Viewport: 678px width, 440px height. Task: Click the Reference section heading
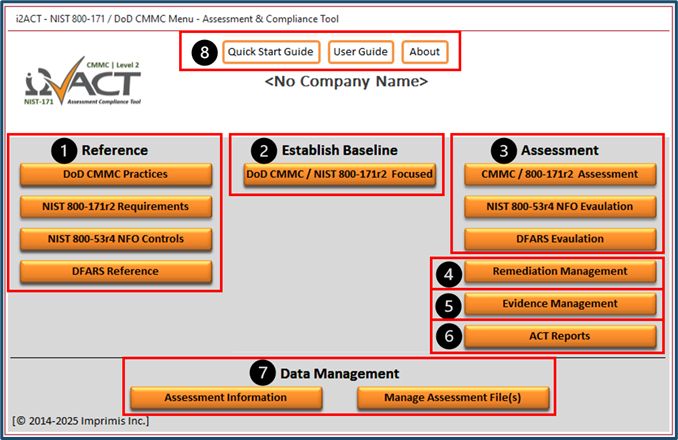point(115,150)
